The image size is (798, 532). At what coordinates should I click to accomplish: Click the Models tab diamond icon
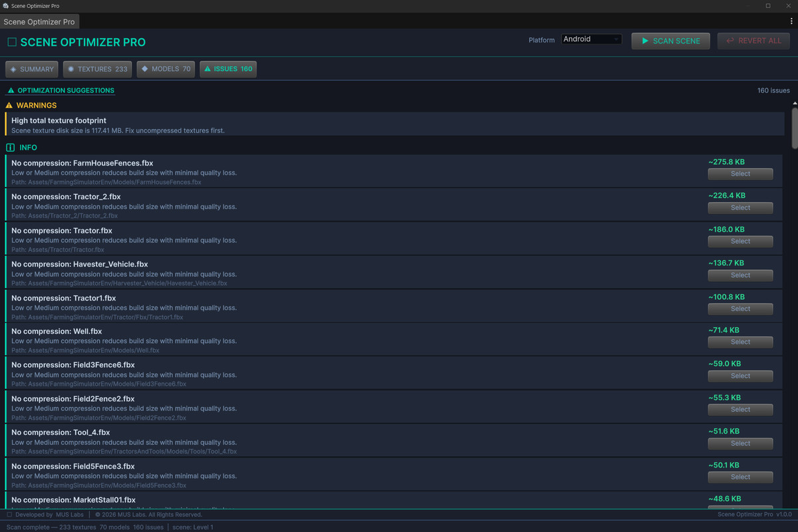coord(145,69)
